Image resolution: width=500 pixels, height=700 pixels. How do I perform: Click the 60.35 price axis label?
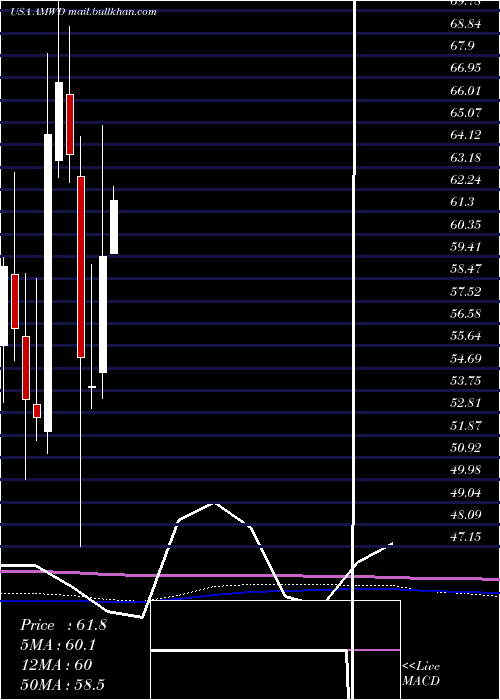pos(466,224)
